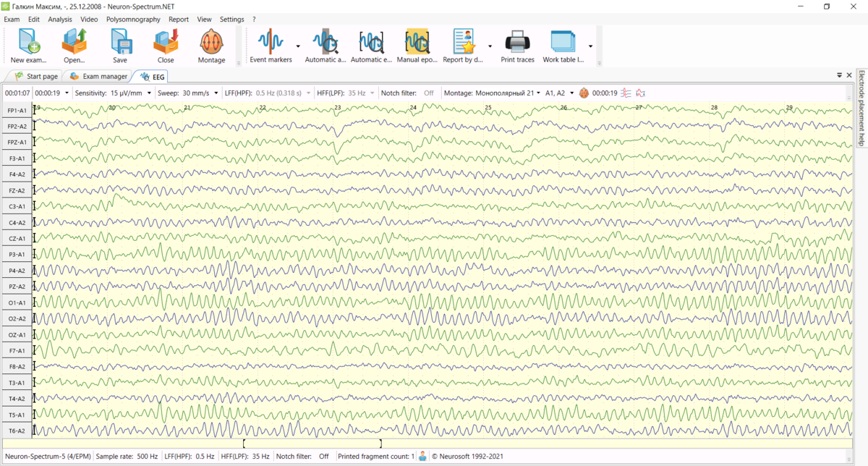Select the FP2-A2 channel label
Screen dimensions: 868x466
[x=17, y=127]
